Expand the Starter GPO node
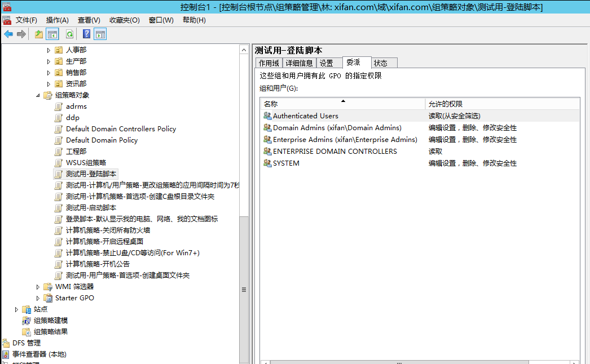The width and height of the screenshot is (590, 364). point(38,298)
